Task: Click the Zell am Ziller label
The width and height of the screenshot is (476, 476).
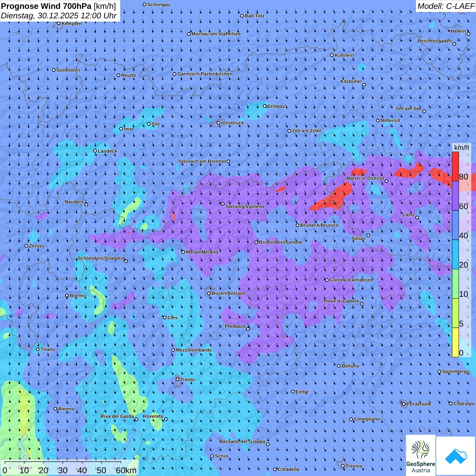Action: [307, 131]
